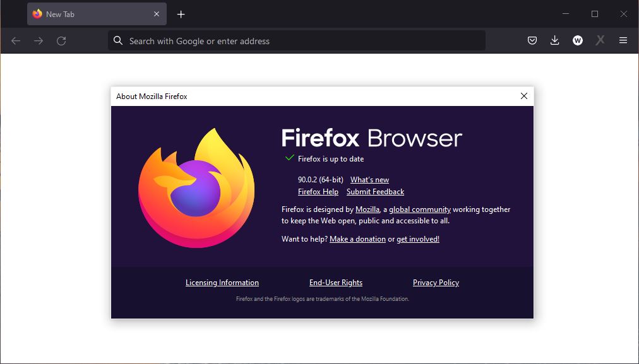Navigate back using the back arrow
Viewport: 639px width, 364px height.
pyautogui.click(x=15, y=40)
